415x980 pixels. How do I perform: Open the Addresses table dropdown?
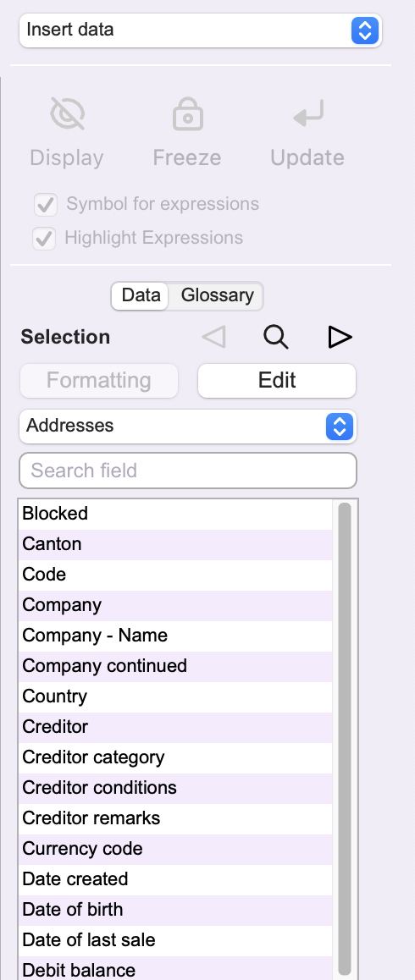(188, 427)
